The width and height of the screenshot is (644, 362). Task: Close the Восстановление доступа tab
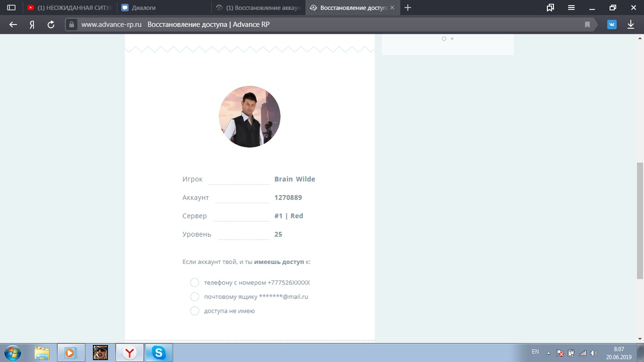pos(392,8)
